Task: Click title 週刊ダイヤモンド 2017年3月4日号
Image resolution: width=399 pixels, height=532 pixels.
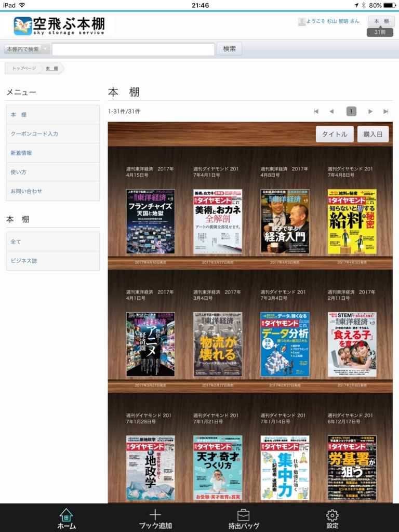Action: (283, 295)
